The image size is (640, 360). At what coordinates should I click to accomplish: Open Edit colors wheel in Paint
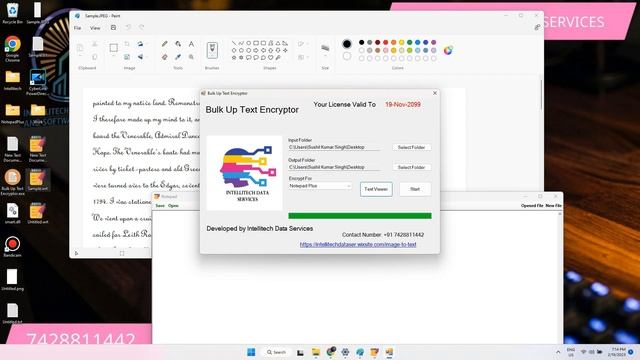[x=448, y=50]
